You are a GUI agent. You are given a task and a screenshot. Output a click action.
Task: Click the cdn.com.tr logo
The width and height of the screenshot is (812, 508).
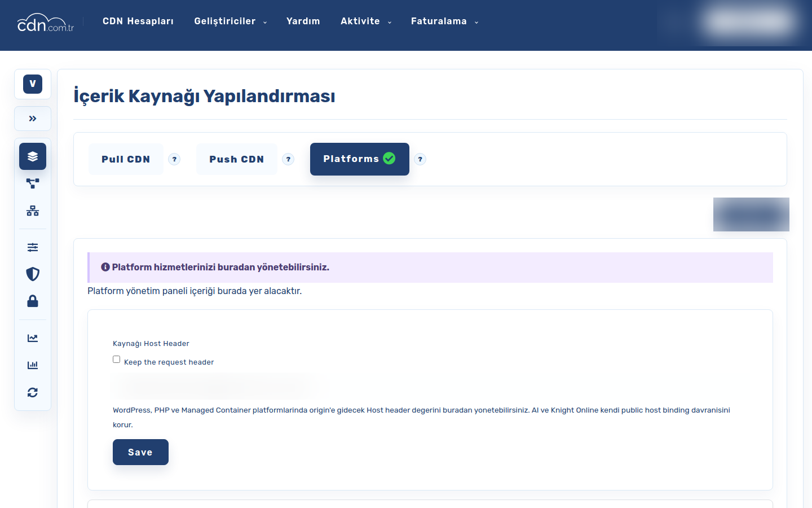tap(46, 22)
